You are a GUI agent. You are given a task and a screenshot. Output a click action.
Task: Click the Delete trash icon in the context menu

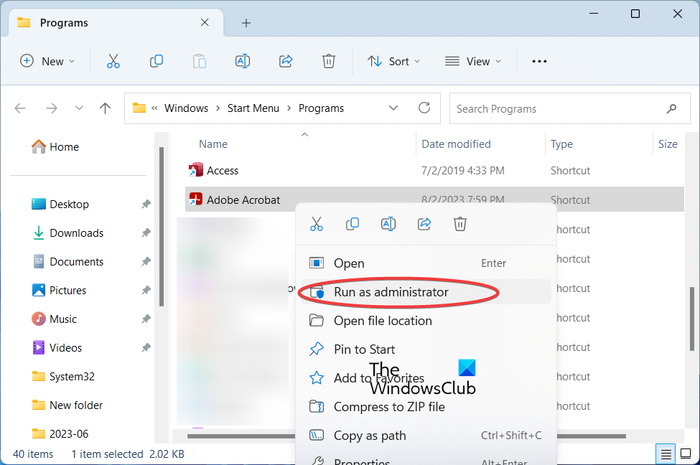[460, 224]
